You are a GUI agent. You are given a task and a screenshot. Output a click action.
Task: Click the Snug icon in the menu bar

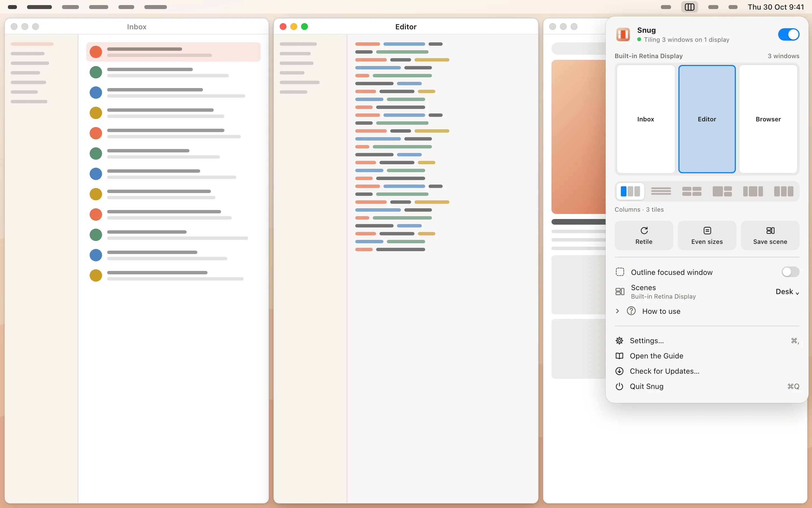click(690, 7)
